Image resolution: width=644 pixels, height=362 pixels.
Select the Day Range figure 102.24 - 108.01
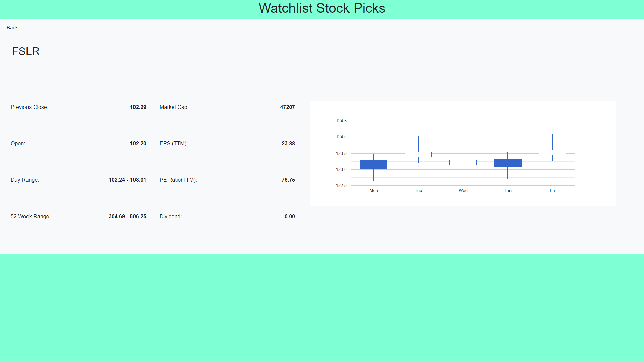127,180
